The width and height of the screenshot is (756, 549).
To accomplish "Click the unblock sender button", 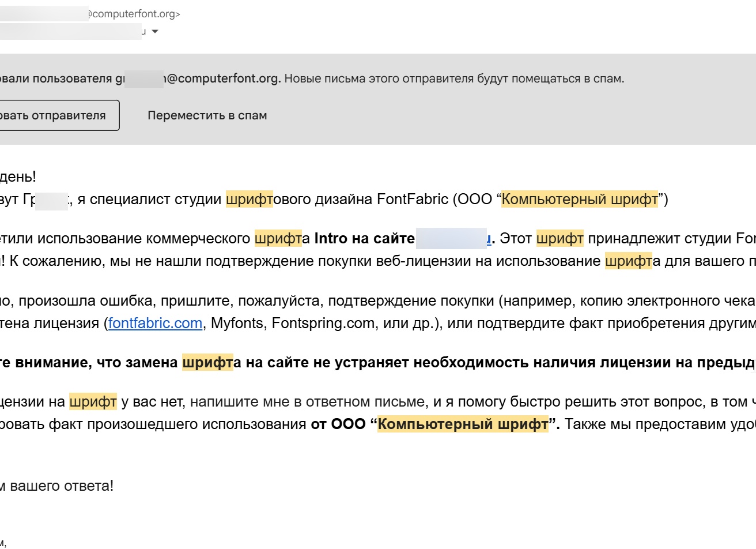I will pyautogui.click(x=59, y=115).
